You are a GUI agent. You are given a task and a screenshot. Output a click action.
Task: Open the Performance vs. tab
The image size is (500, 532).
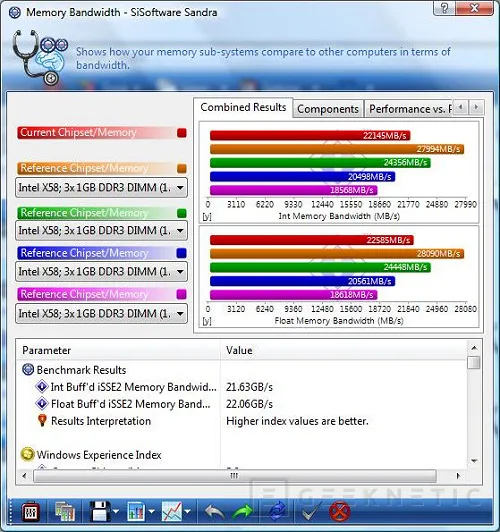tap(409, 109)
